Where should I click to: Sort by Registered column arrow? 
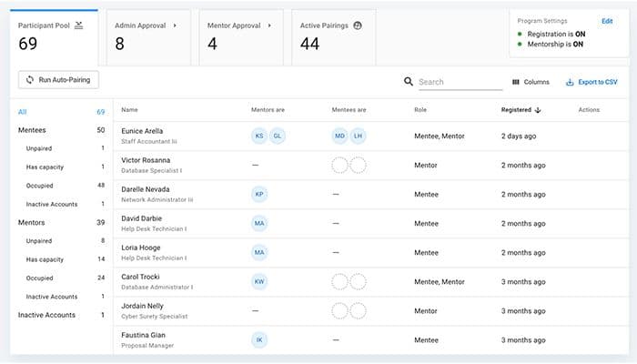tap(538, 110)
